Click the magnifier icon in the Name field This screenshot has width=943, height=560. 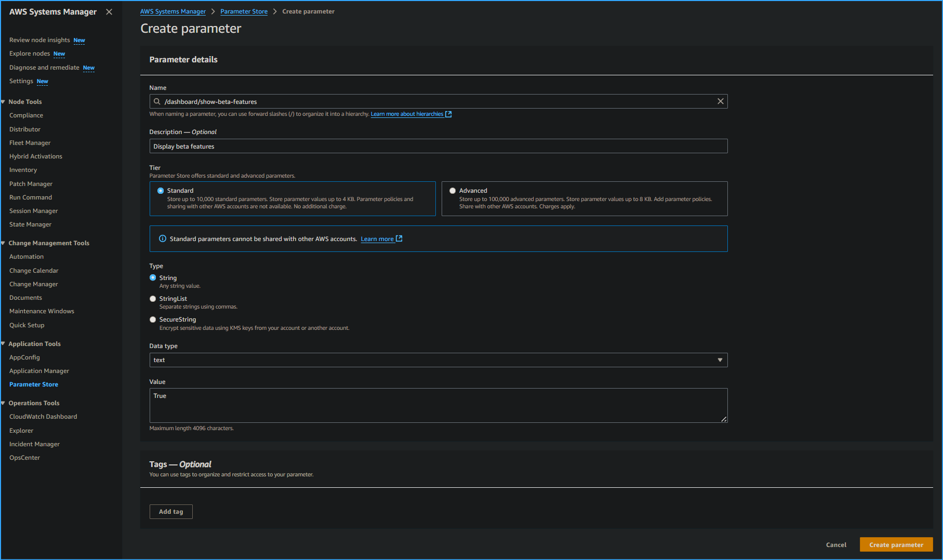(156, 101)
